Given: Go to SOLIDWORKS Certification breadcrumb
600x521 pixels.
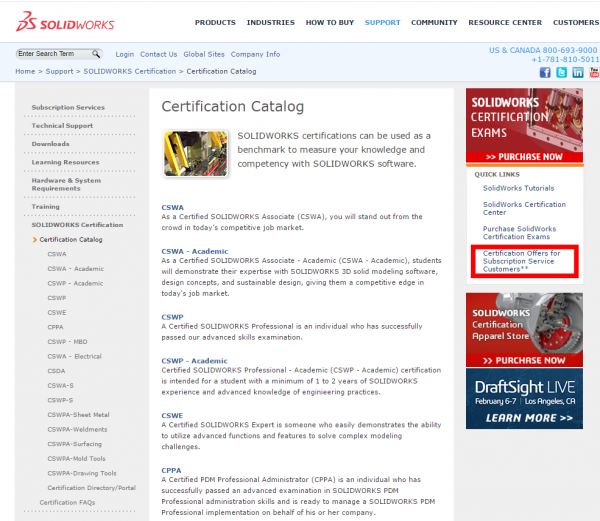Looking at the screenshot, I should tap(130, 72).
